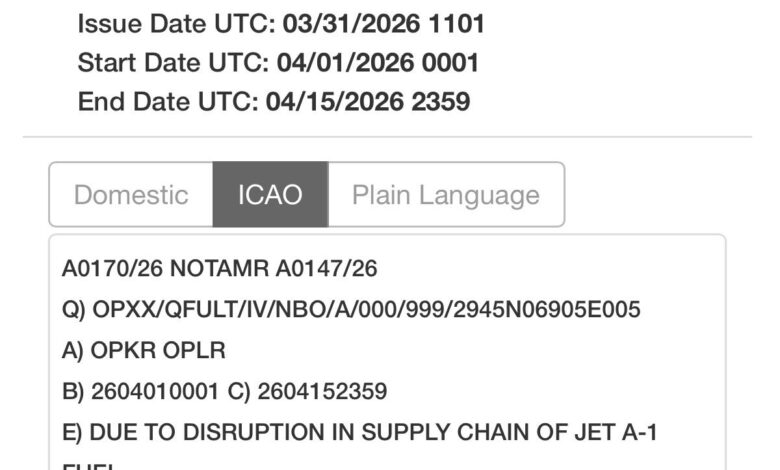Viewport: 780px width, 470px height.
Task: Click the Q) qualifier line text
Action: 350,310
